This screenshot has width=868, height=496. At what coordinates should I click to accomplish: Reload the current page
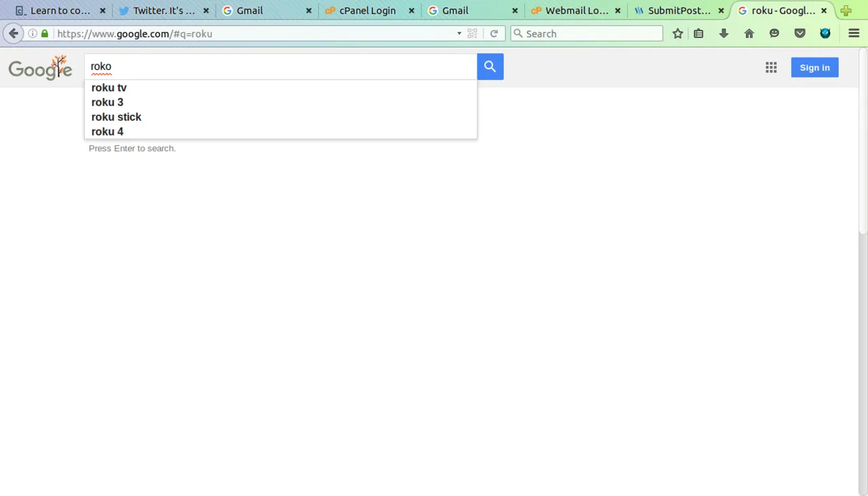pyautogui.click(x=494, y=33)
